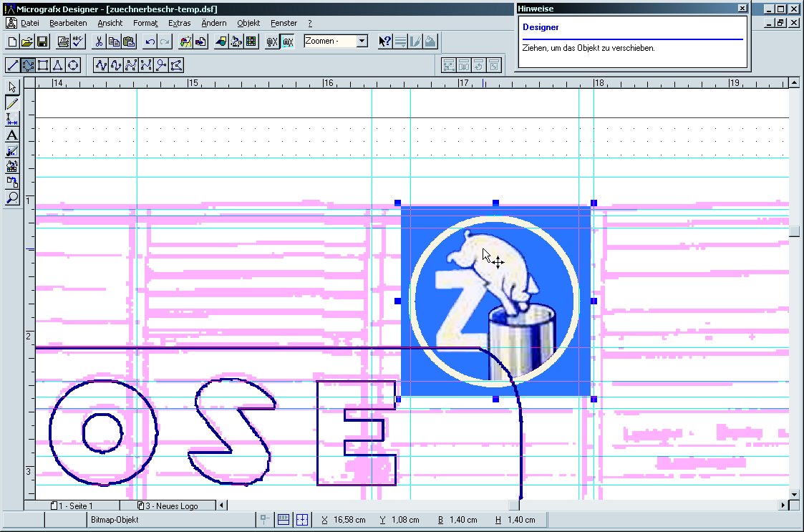Screen dimensions: 804x532
Task: Click the spell check toolbar icon
Action: (79, 42)
